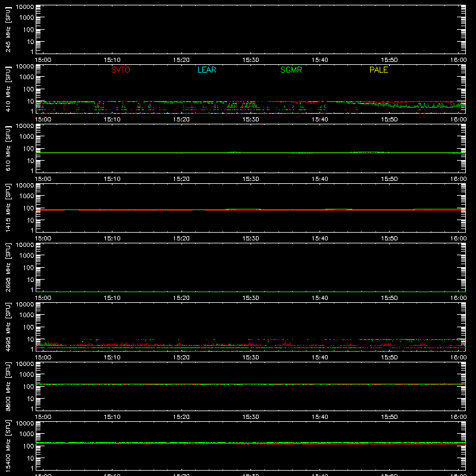Click the 10000 tick label on 245 MHz axis
The width and height of the screenshot is (476, 476).
25,7
